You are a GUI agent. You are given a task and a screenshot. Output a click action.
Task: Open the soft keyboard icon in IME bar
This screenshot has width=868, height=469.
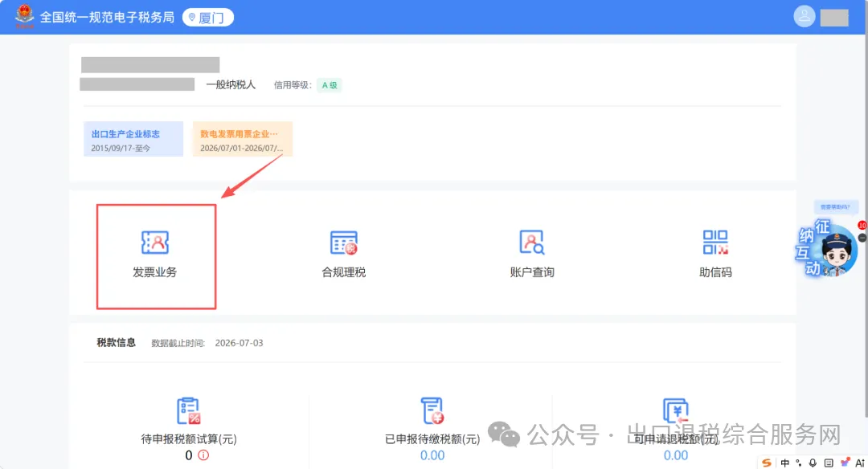(x=829, y=463)
